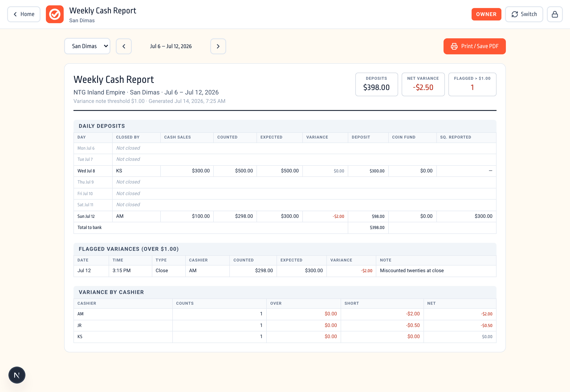Click the Fri Jul 10 row label
Screen dimensions: 570x392
(85, 194)
